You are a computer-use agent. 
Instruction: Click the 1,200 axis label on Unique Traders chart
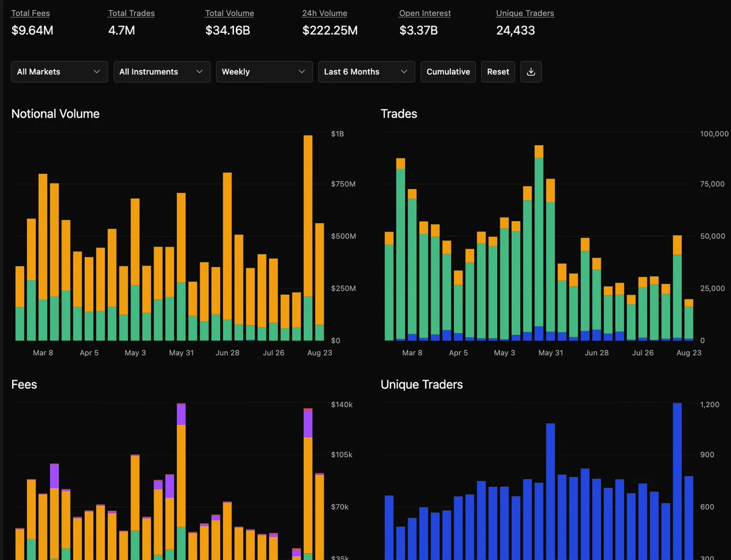pyautogui.click(x=710, y=405)
